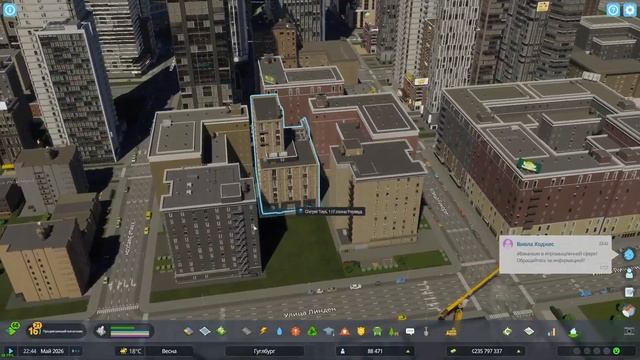Open the Parks and recreation tool menu
The image size is (640, 360).
click(393, 331)
